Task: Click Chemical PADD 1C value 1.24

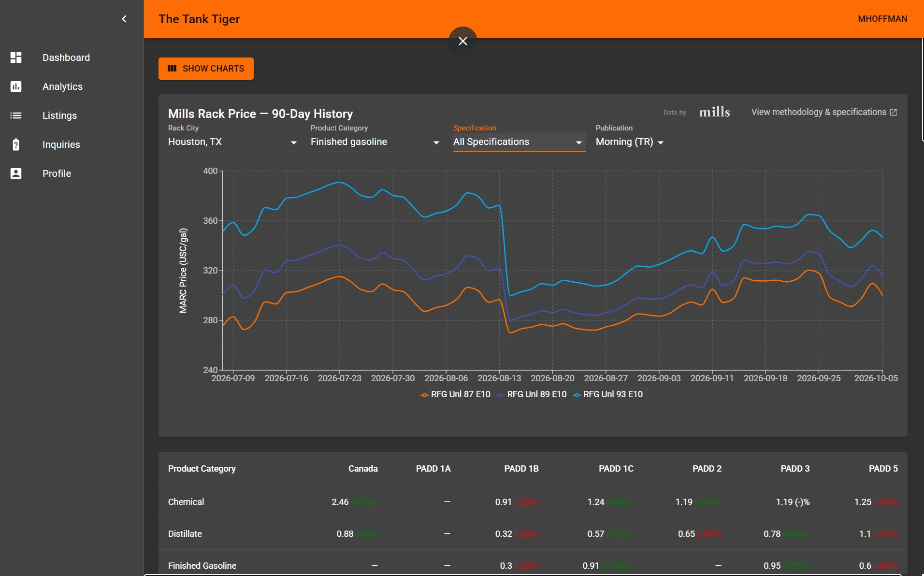Action: (x=596, y=502)
